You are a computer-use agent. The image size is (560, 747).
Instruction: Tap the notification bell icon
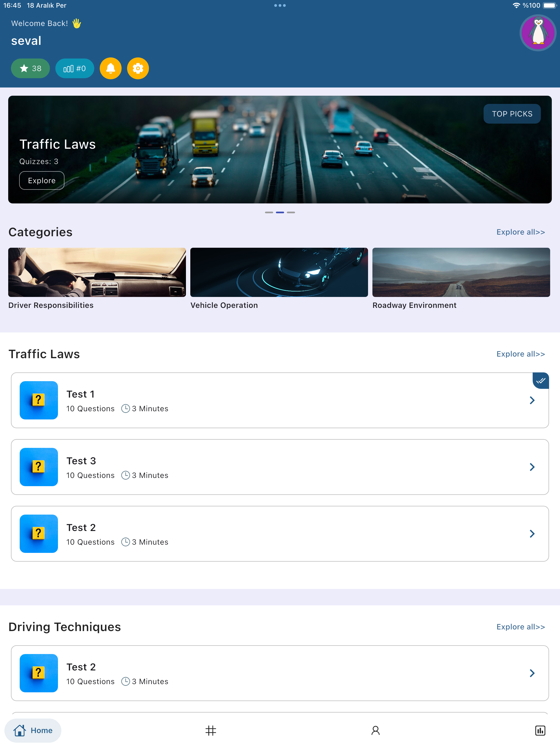point(110,68)
